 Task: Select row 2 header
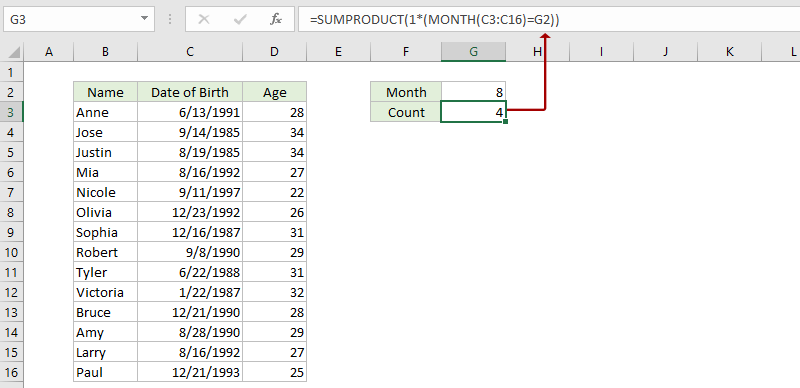click(11, 92)
